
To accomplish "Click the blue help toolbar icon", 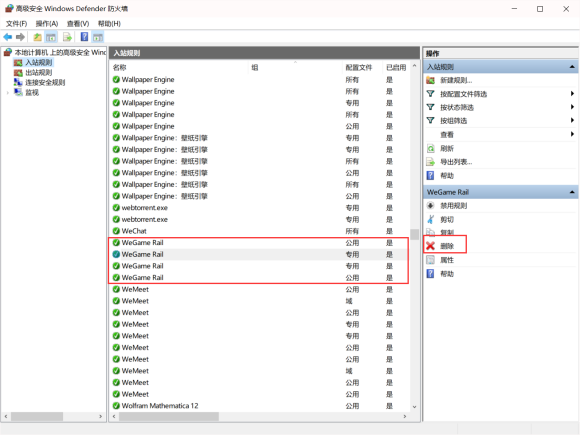I will (84, 37).
